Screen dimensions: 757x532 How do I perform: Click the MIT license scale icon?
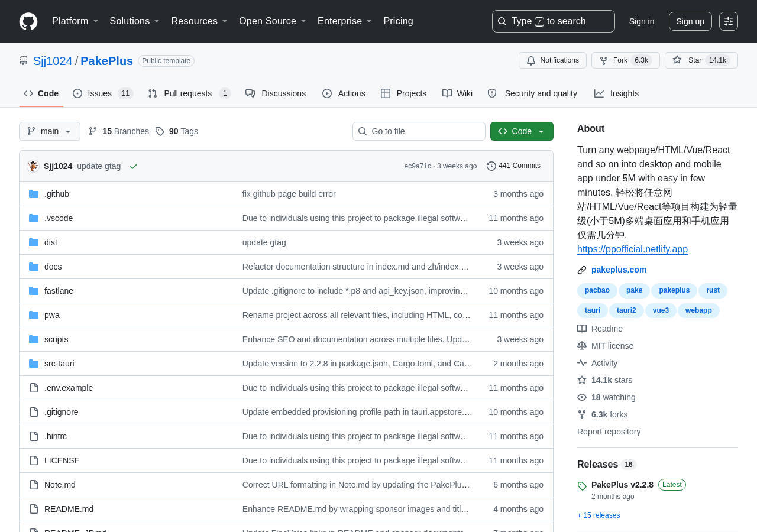(582, 346)
